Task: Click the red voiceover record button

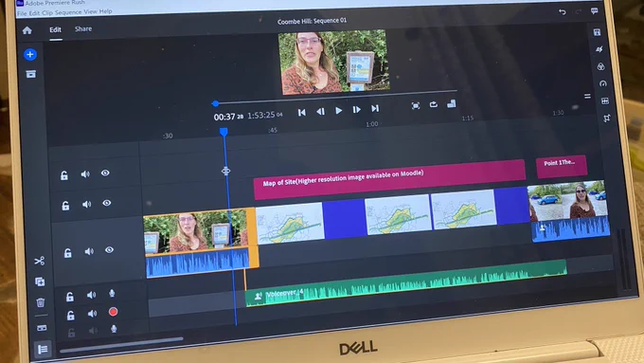Action: [x=113, y=312]
